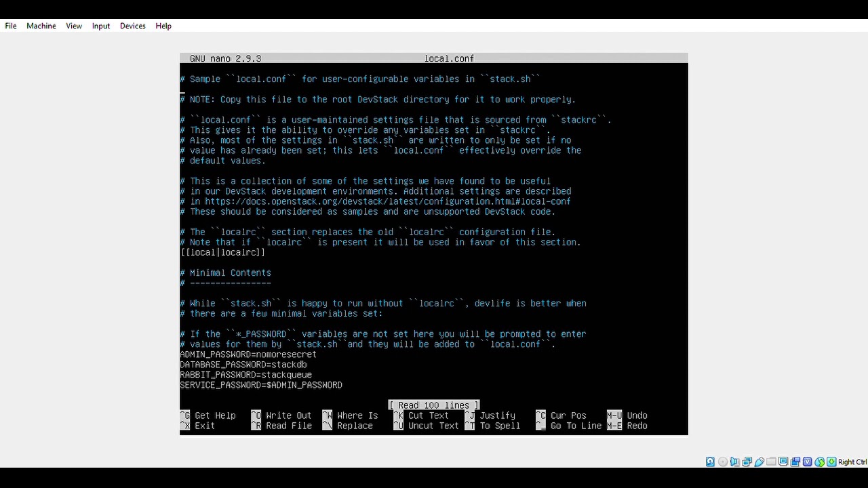Click the optical disc status icon
The image size is (868, 488).
(x=723, y=462)
